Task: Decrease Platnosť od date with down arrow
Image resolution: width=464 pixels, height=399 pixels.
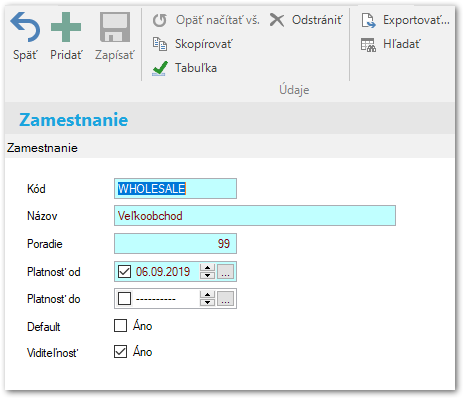Action: (x=208, y=275)
